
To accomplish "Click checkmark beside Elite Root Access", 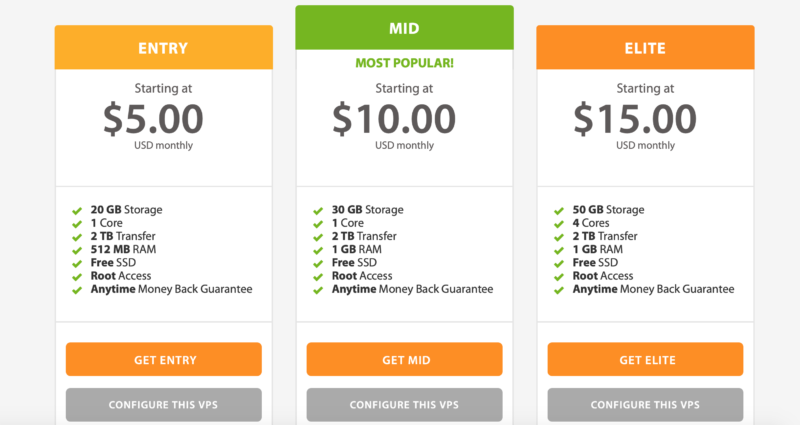I will [x=558, y=276].
